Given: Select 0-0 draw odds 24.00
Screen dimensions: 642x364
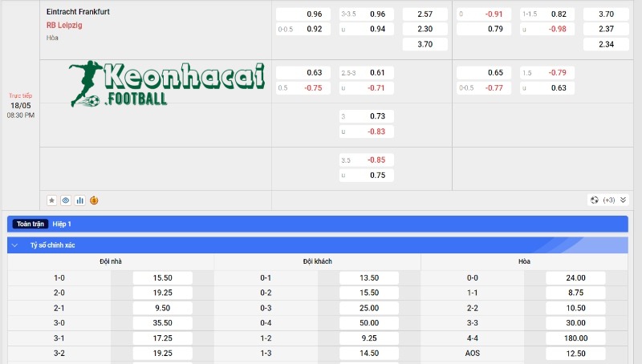Looking at the screenshot, I should pos(575,278).
